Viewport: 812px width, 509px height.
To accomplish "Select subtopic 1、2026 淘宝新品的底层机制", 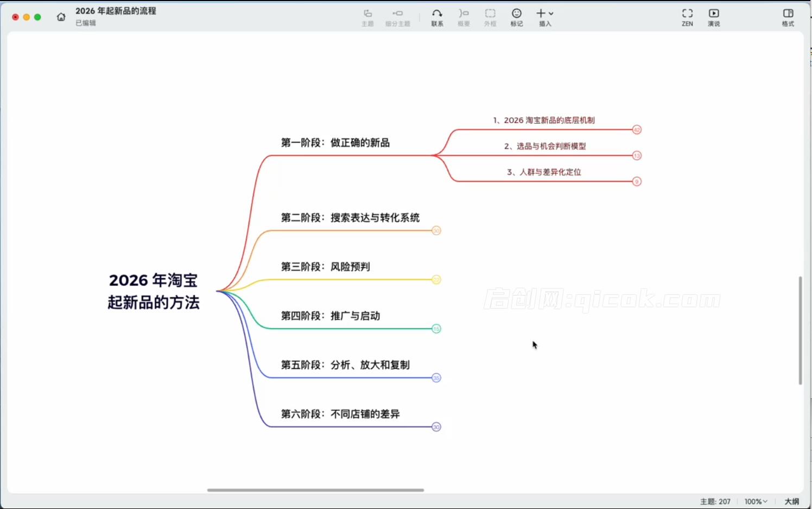I will [544, 120].
